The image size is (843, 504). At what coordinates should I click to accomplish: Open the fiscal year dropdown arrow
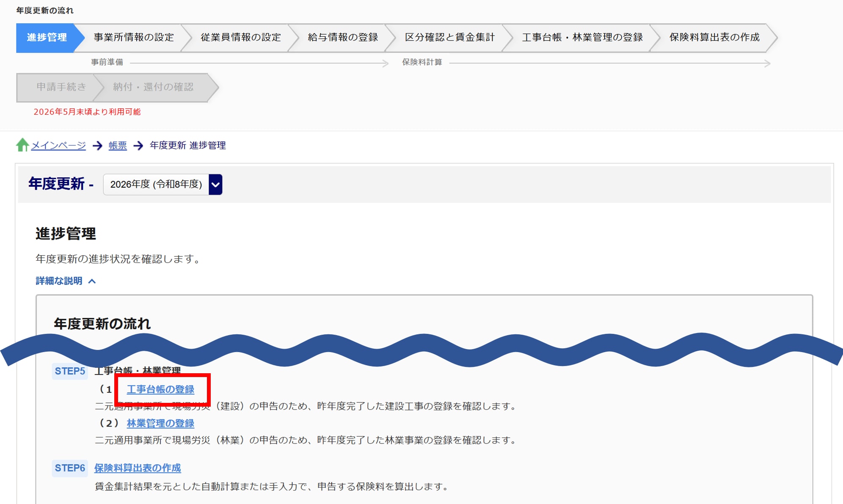tap(215, 185)
